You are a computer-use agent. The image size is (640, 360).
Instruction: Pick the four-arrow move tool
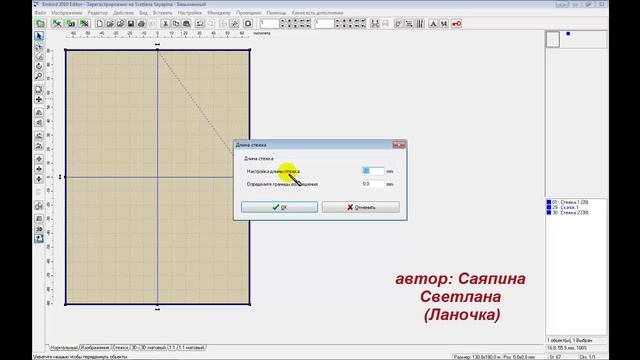click(x=39, y=99)
